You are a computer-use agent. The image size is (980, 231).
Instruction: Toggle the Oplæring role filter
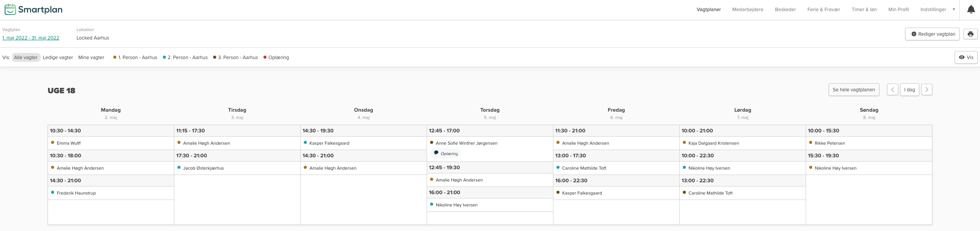tap(276, 57)
